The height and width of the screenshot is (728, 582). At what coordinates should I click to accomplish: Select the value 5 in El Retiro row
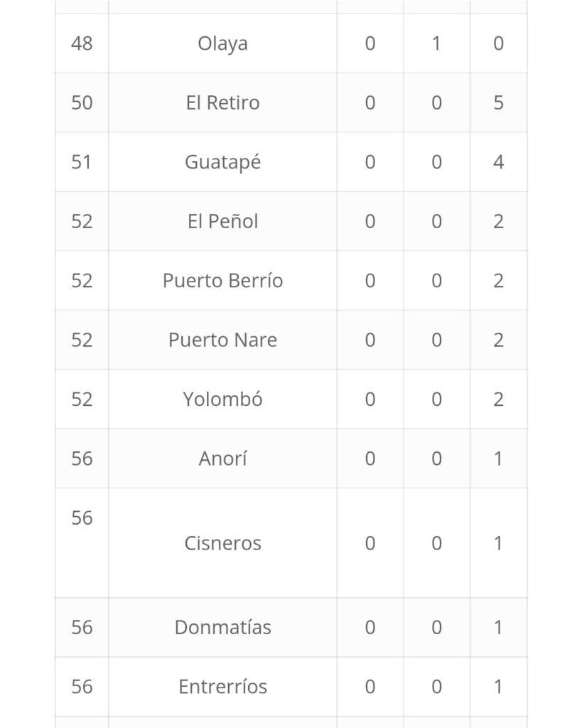498,102
